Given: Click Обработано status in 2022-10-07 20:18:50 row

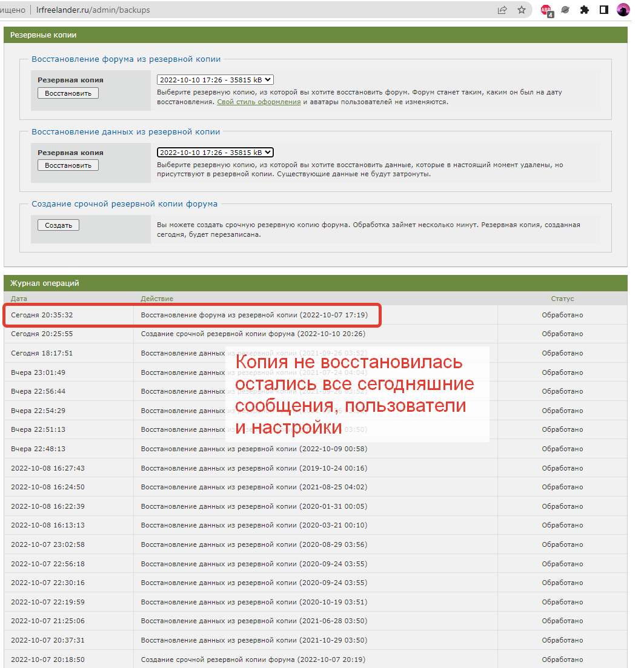Looking at the screenshot, I should coord(562,660).
